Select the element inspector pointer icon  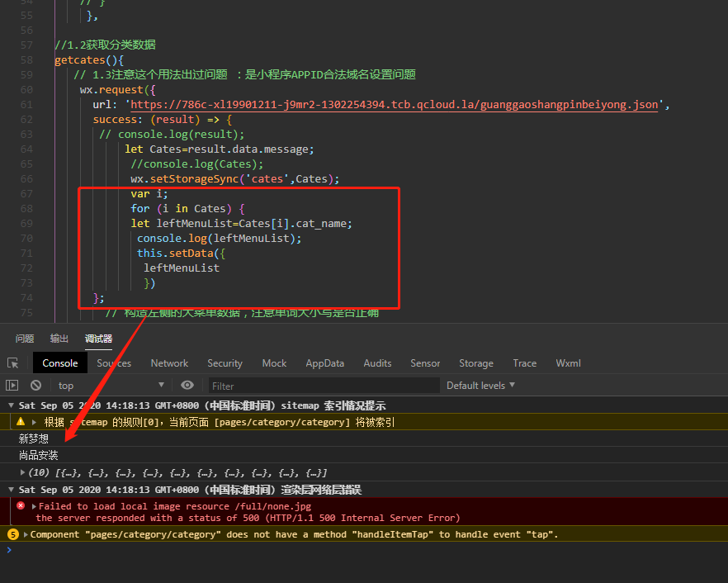(13, 363)
